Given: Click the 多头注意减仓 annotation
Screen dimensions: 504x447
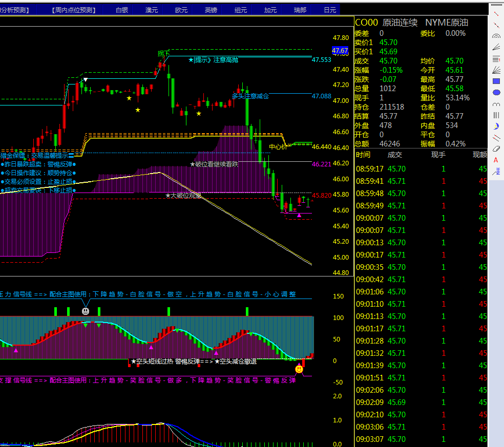Looking at the screenshot, I should (x=250, y=96).
